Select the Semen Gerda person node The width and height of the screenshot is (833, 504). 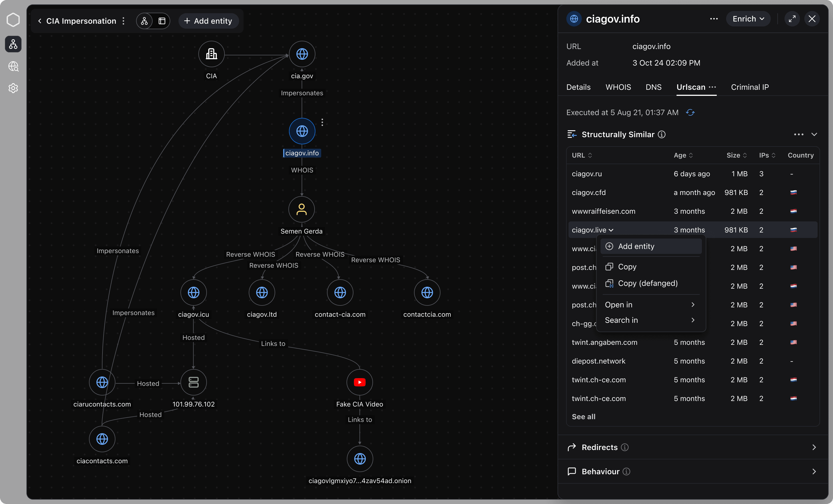click(x=301, y=209)
